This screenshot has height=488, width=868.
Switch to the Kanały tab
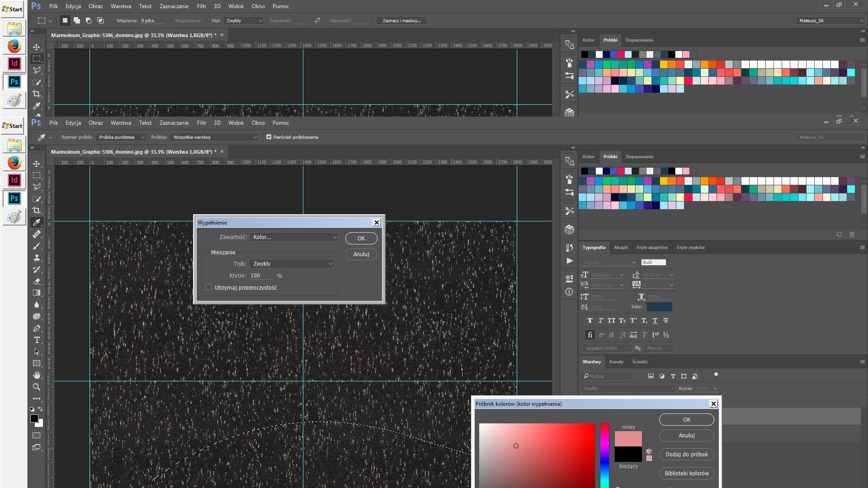(616, 362)
